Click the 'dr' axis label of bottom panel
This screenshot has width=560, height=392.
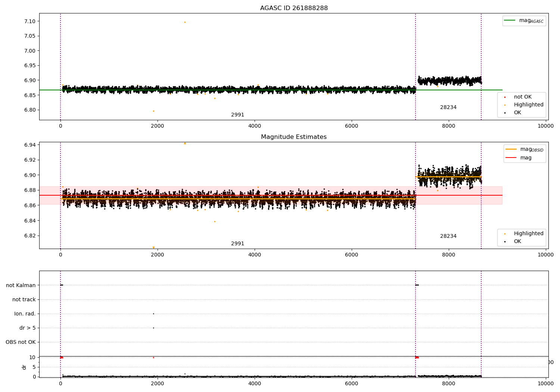click(x=24, y=367)
